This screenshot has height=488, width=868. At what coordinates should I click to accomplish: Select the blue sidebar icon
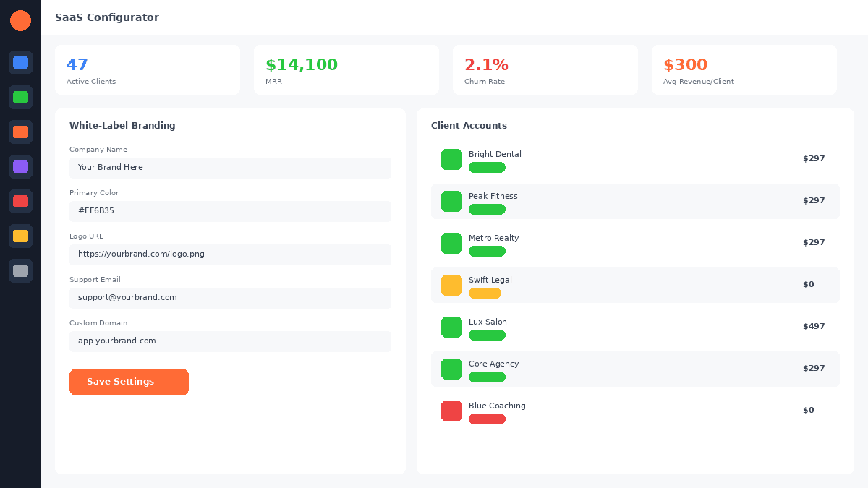tap(20, 63)
